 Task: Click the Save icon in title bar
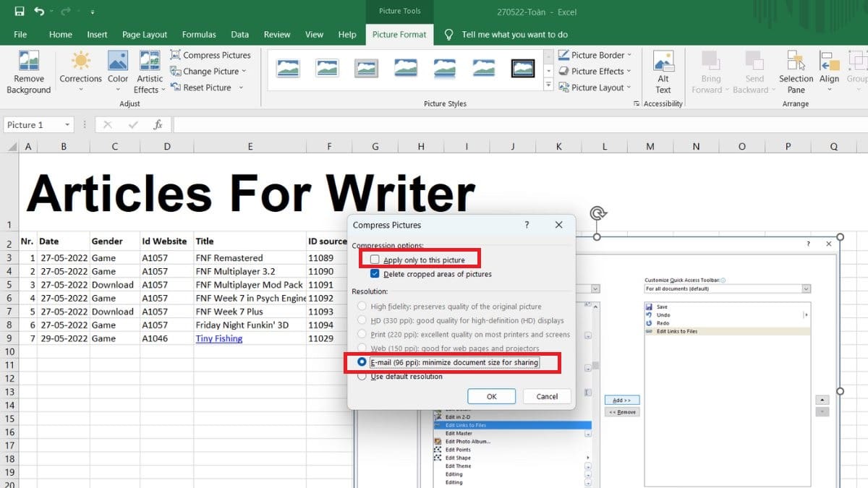coord(20,12)
